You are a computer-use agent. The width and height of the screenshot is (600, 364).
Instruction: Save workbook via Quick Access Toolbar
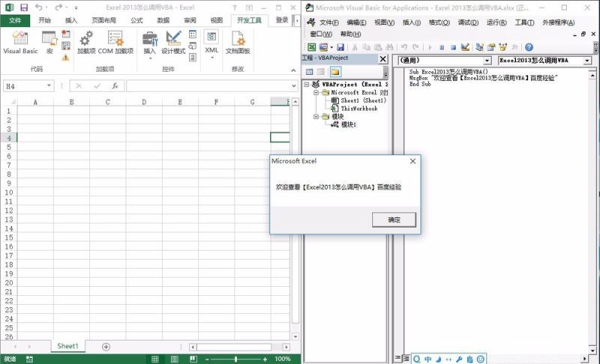point(24,7)
